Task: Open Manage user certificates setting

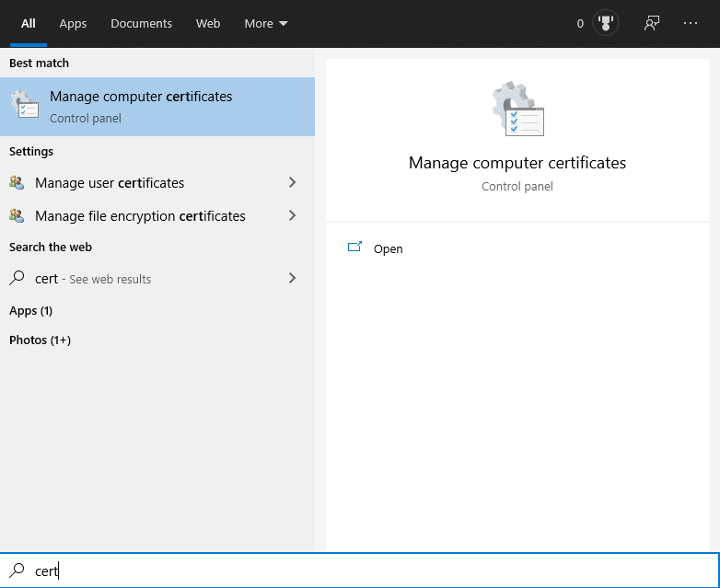Action: [x=157, y=183]
